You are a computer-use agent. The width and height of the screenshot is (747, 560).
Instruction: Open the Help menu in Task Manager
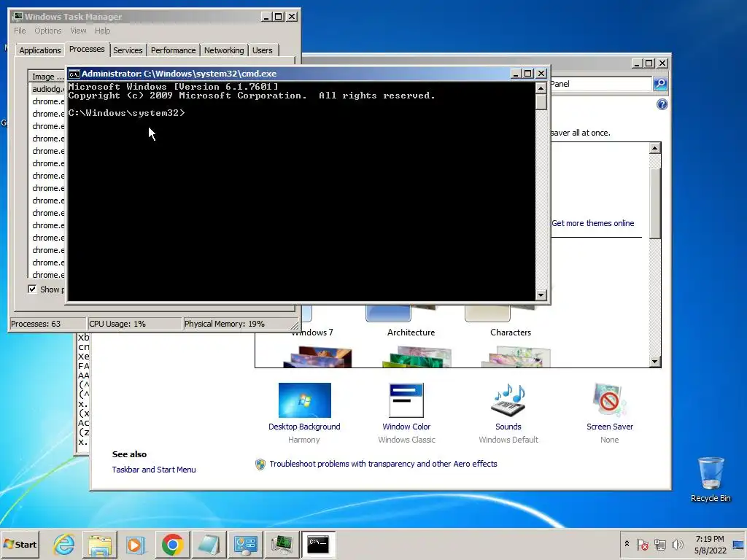[x=102, y=31]
